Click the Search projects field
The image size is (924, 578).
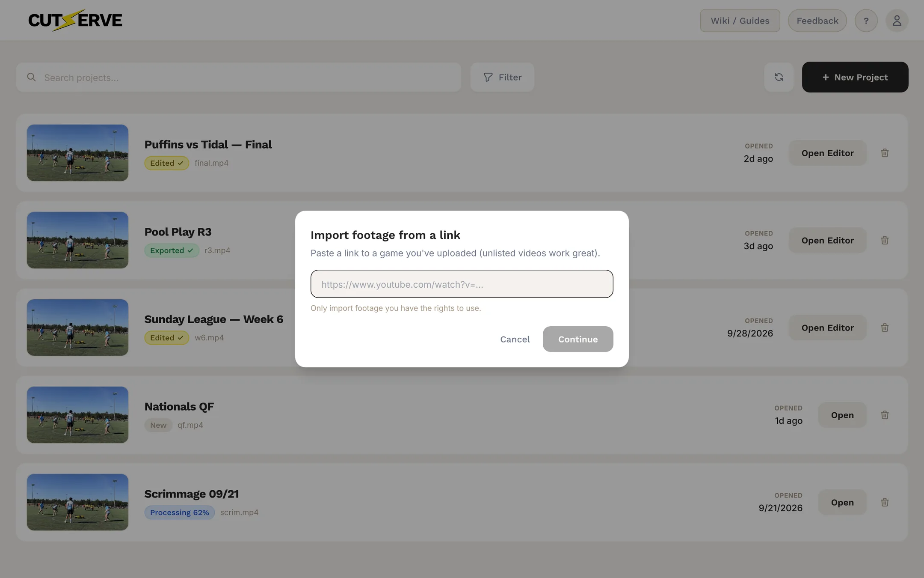[x=239, y=77]
